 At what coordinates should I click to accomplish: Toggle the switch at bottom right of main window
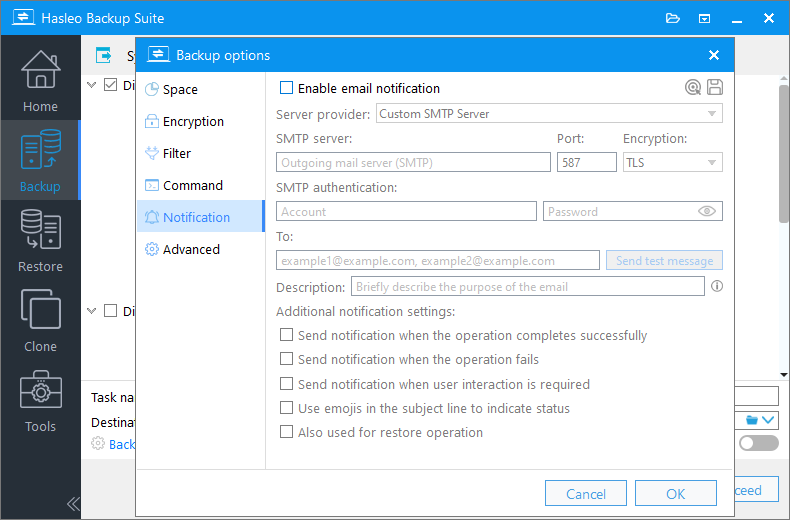[x=758, y=443]
